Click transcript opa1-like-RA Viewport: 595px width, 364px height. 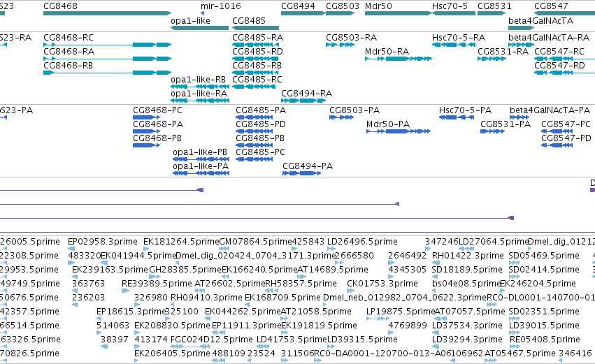click(x=199, y=94)
